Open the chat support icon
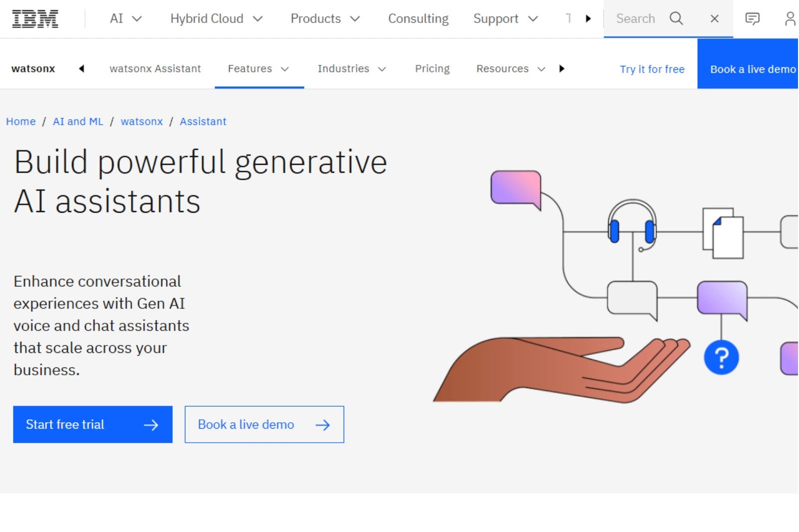Screen dimensions: 799x532 point(752,18)
